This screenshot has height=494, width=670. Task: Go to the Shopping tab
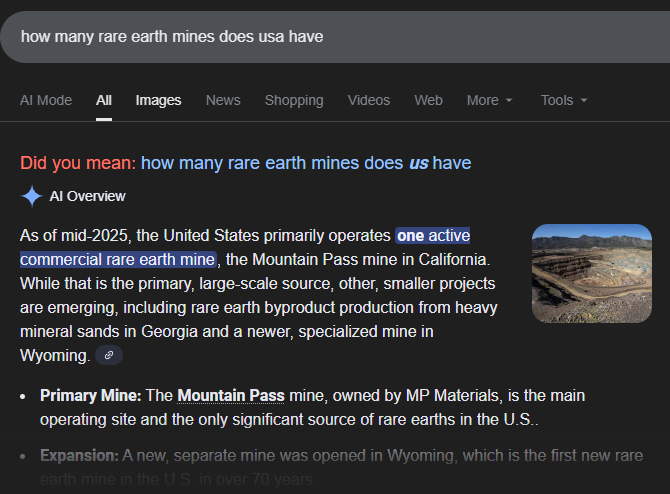[294, 100]
